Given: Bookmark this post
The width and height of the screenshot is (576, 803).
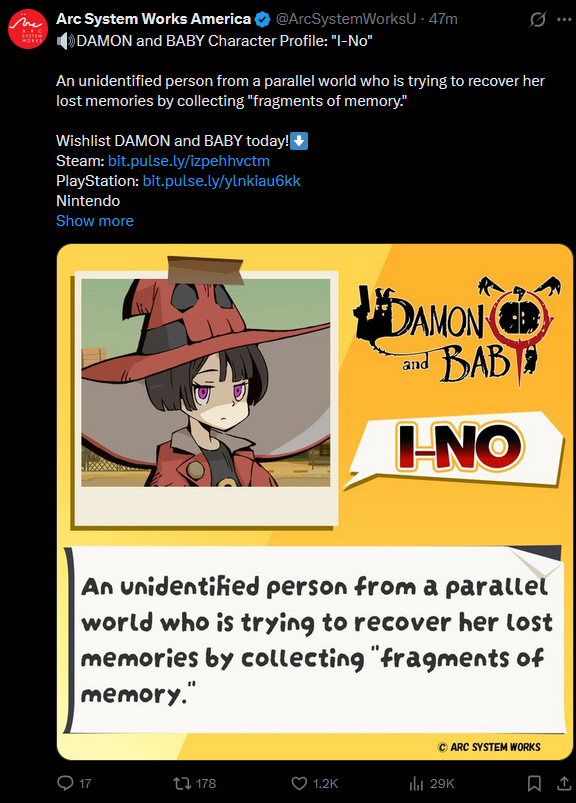Looking at the screenshot, I should click(534, 783).
